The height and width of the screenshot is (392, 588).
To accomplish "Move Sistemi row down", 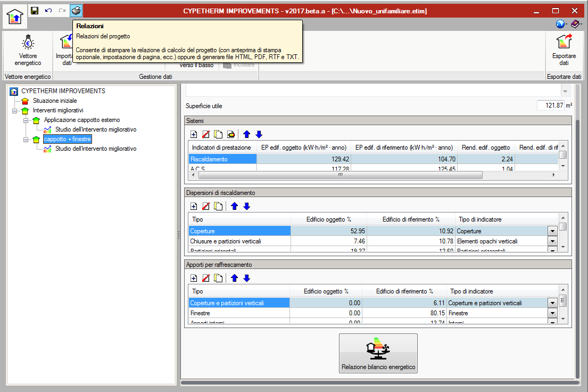I will tap(259, 134).
